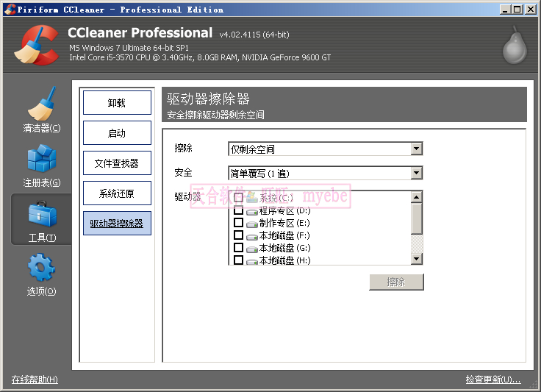Click drive icon for 本地磁盘 (G:)

point(252,249)
